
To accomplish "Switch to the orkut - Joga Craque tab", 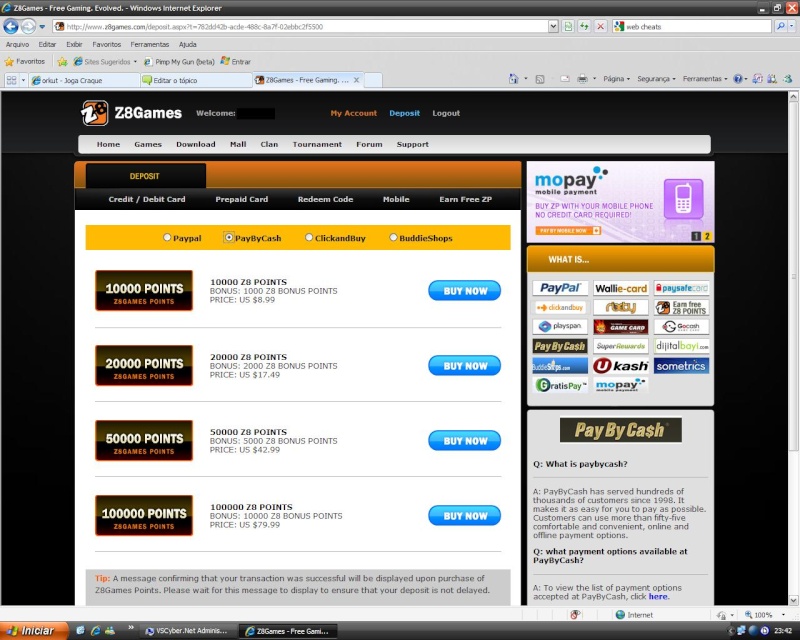I will (x=84, y=80).
